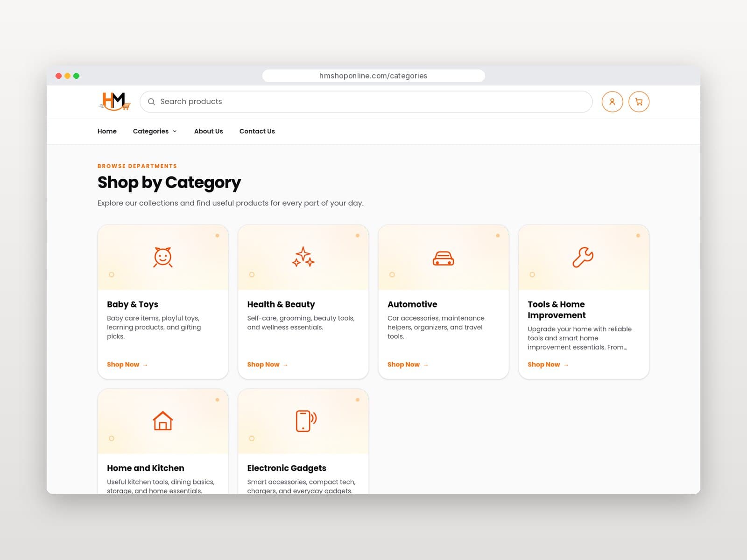The height and width of the screenshot is (560, 747).
Task: Click the Home and Kitchen house icon
Action: [163, 420]
